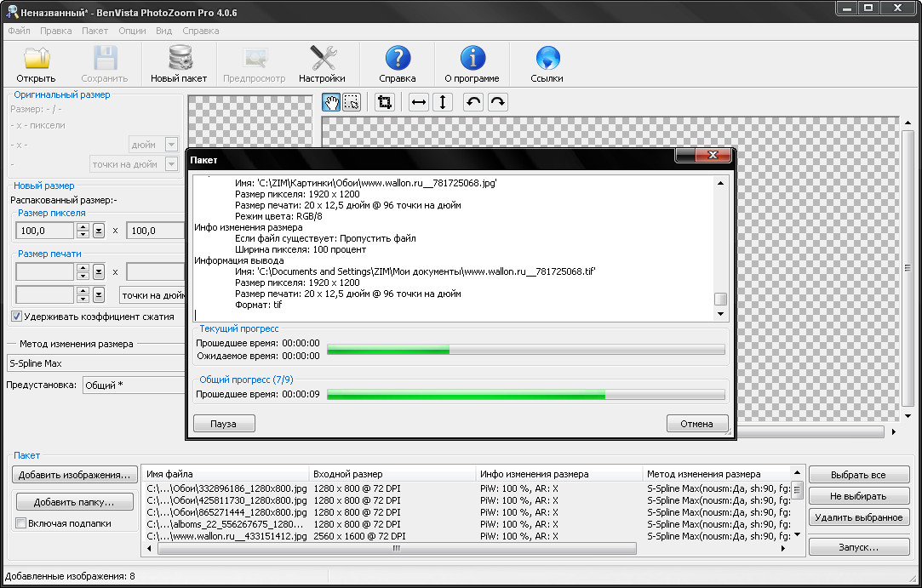Screen dimensions: 922x588
Task: Open the pixel width unit dropdown
Action: click(x=99, y=231)
